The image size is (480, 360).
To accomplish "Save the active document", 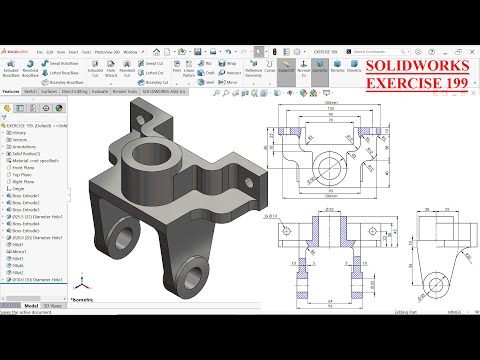I will 198,52.
